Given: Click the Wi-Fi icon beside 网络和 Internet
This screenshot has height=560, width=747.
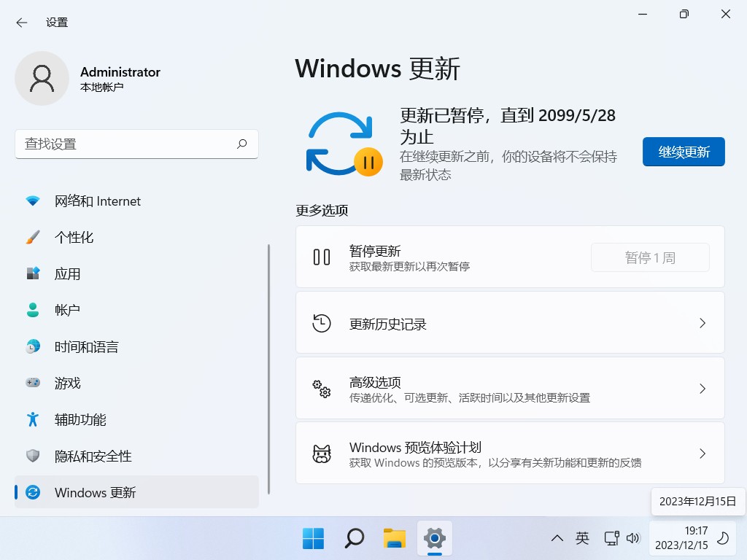Looking at the screenshot, I should pyautogui.click(x=33, y=201).
